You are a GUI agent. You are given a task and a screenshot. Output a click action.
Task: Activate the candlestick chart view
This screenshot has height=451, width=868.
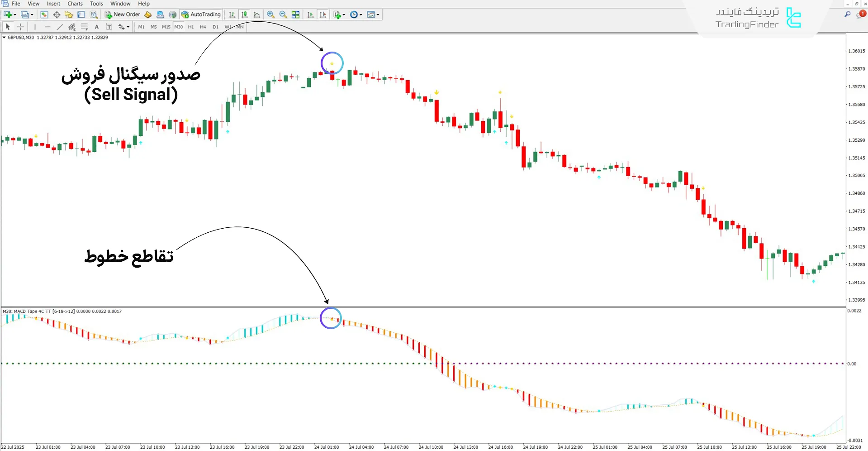244,14
